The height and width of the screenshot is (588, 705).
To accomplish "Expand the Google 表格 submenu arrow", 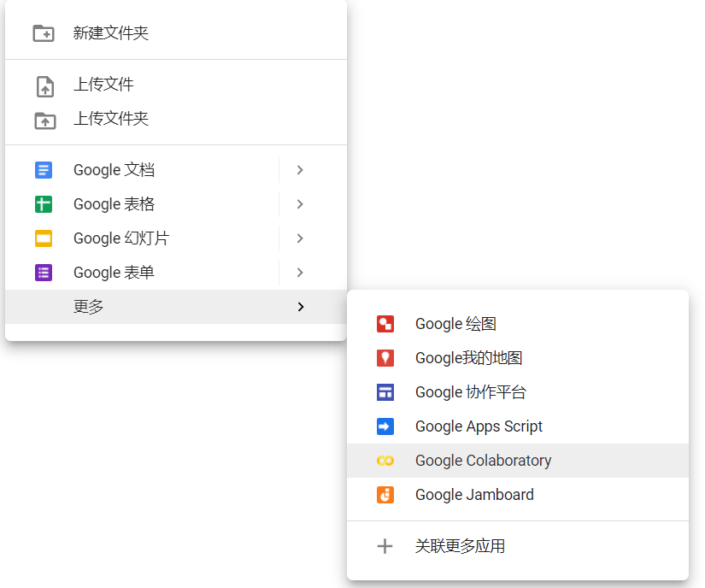I will click(x=300, y=204).
